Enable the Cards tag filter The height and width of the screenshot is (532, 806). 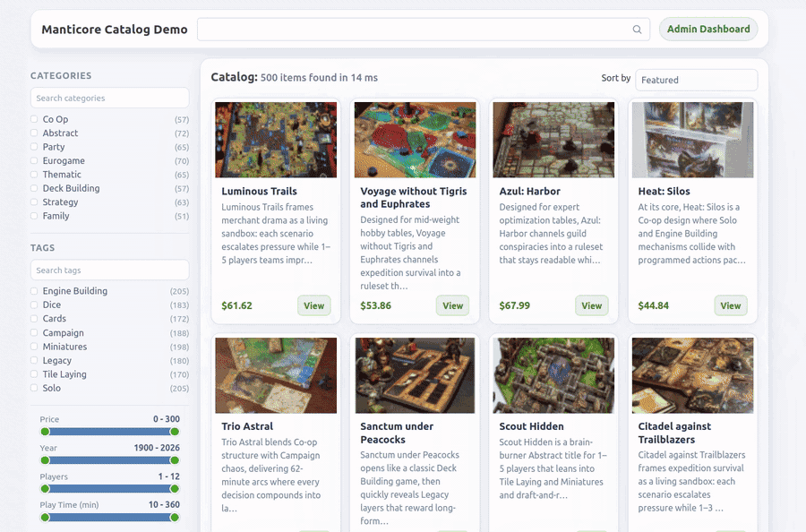point(34,319)
